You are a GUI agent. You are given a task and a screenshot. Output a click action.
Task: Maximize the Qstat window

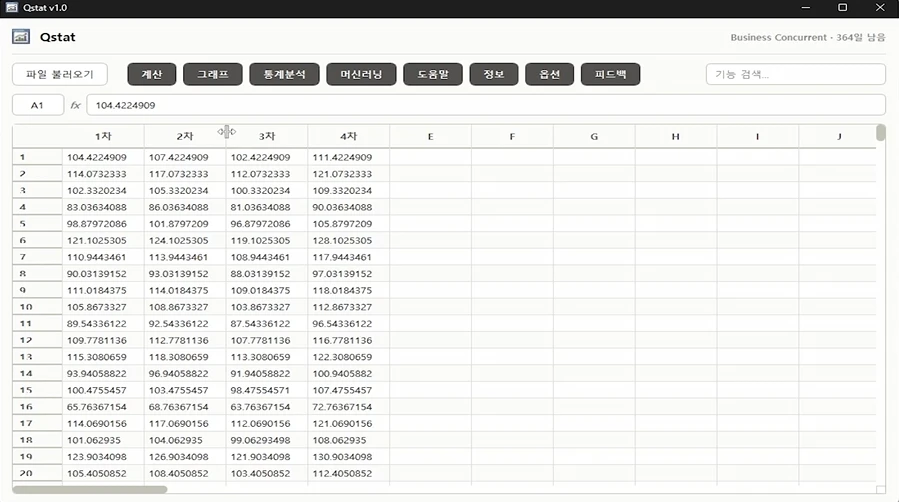(842, 7)
